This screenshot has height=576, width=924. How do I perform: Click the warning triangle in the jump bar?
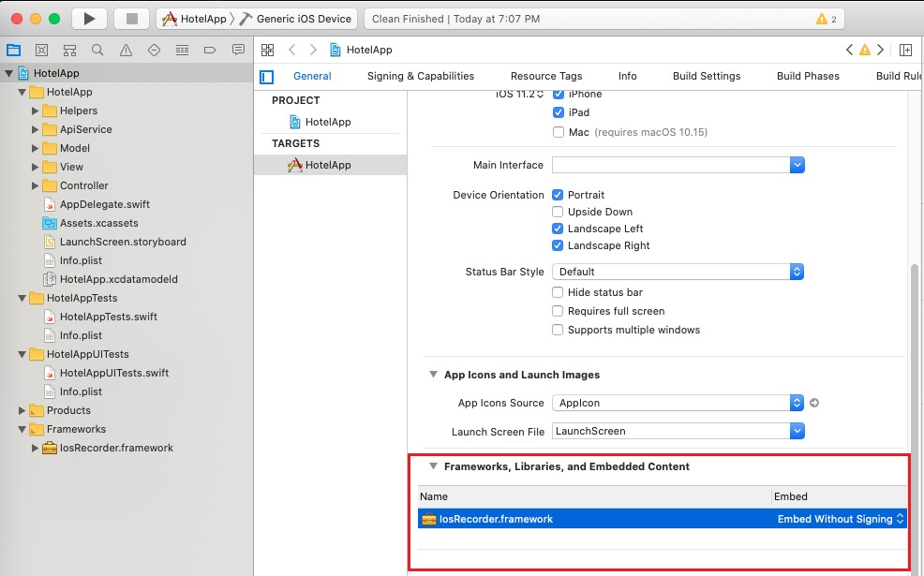(x=864, y=50)
